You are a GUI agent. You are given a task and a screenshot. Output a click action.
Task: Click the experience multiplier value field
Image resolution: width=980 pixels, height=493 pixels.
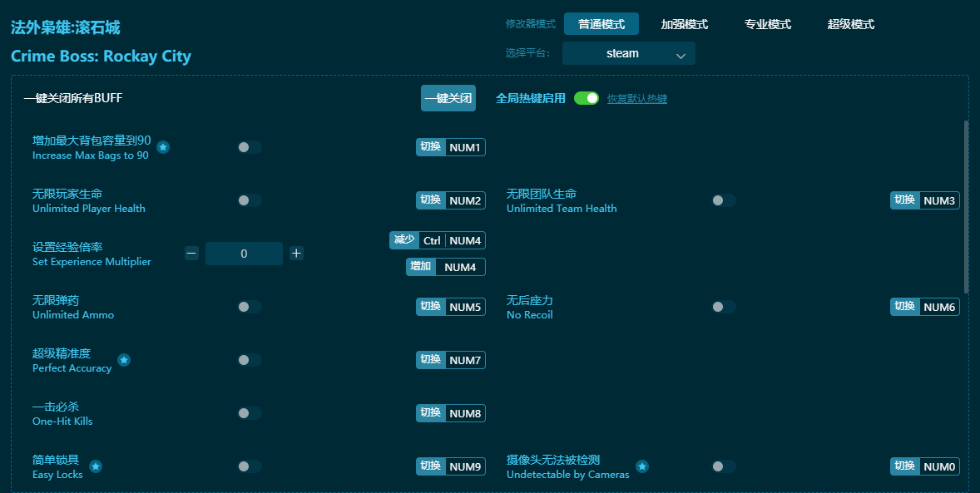[x=244, y=254]
